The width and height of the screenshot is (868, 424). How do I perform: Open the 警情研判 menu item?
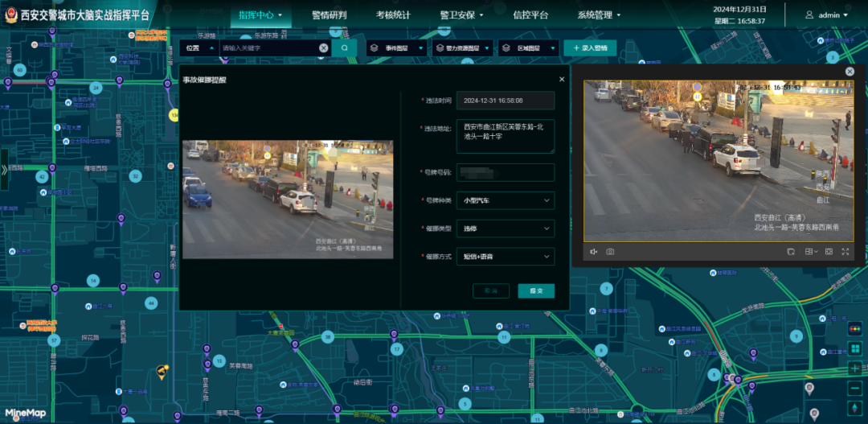(x=330, y=15)
